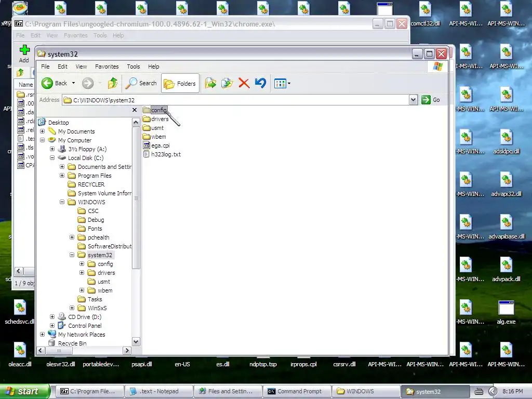Image resolution: width=532 pixels, height=399 pixels.
Task: Select Control Panel in the tree
Action: [79, 325]
